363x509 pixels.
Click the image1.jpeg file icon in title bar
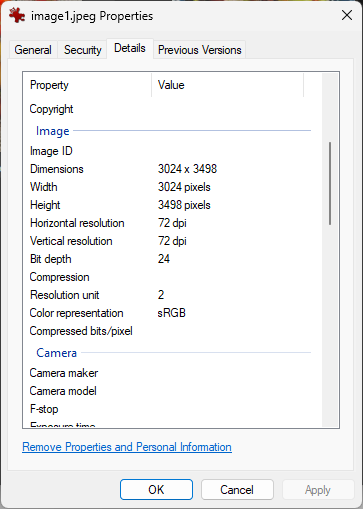point(17,15)
